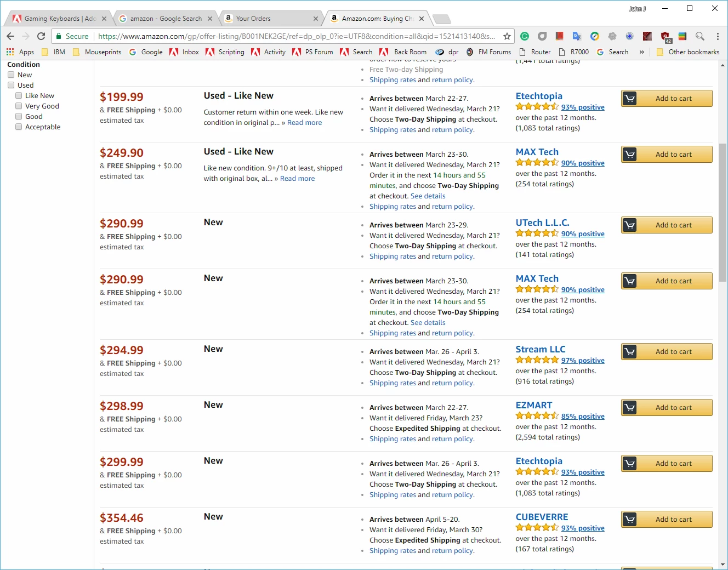Bookmark this page with the star icon

tap(507, 36)
